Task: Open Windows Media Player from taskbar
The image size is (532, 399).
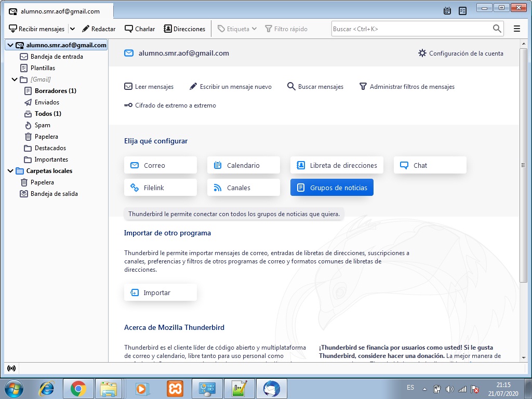Action: [x=141, y=389]
